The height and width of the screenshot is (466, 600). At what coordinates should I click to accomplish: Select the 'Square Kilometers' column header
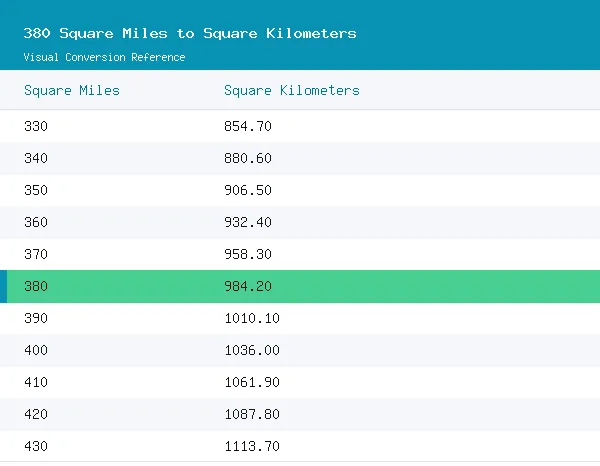292,91
